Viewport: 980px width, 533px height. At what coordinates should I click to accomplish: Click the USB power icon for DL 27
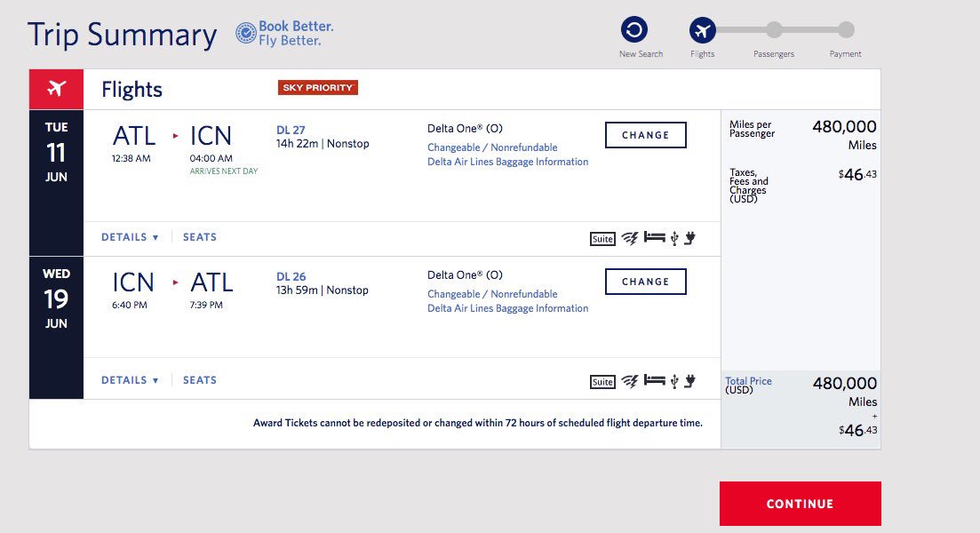674,238
